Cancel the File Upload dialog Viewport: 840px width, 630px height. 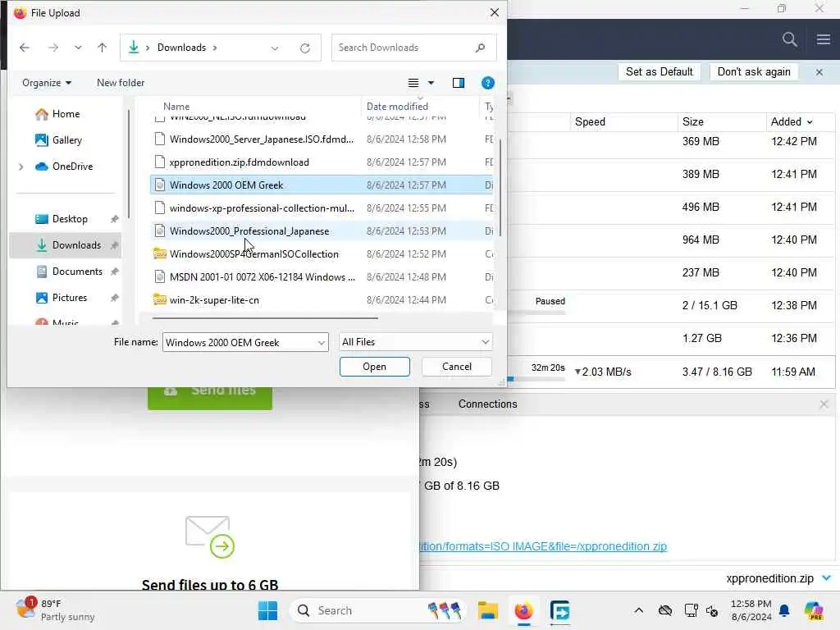click(x=456, y=367)
